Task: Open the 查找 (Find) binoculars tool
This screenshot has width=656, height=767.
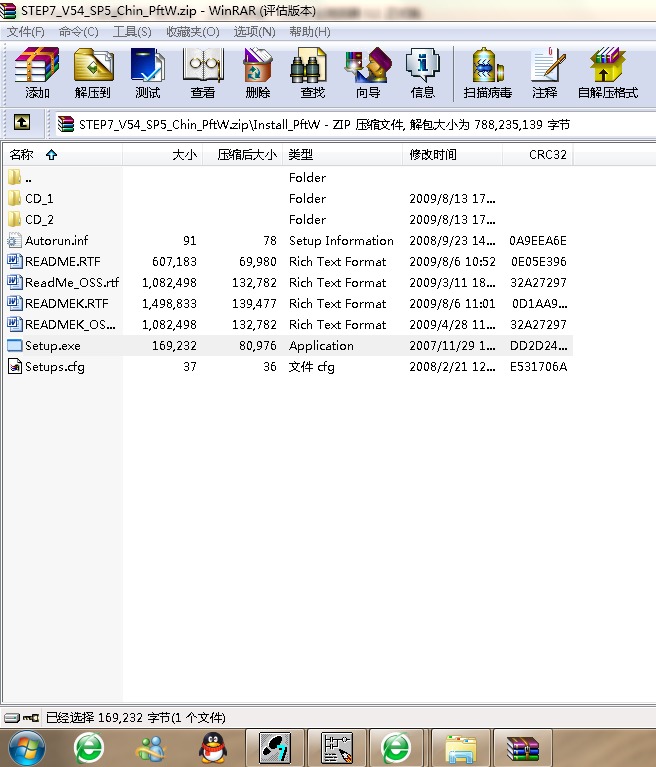Action: click(x=312, y=73)
